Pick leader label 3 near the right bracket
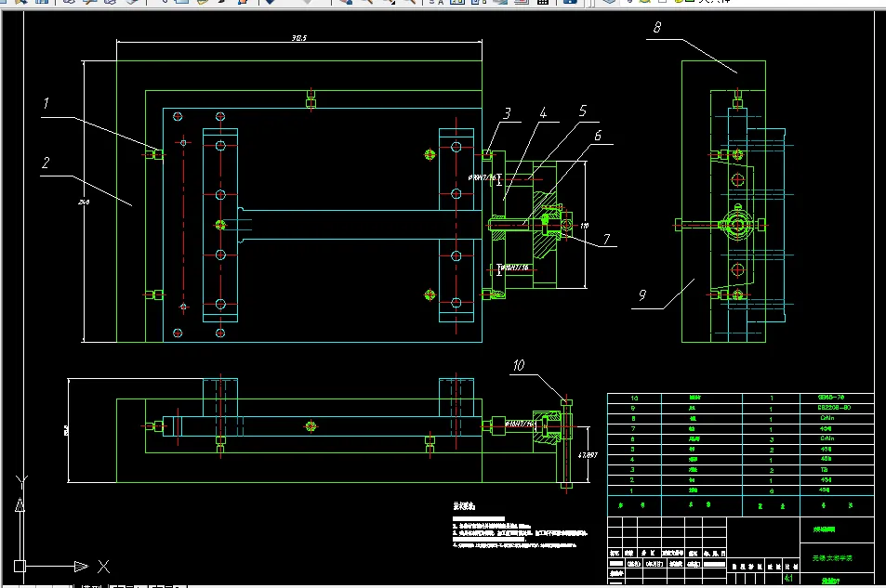The height and width of the screenshot is (588, 886). click(x=507, y=113)
